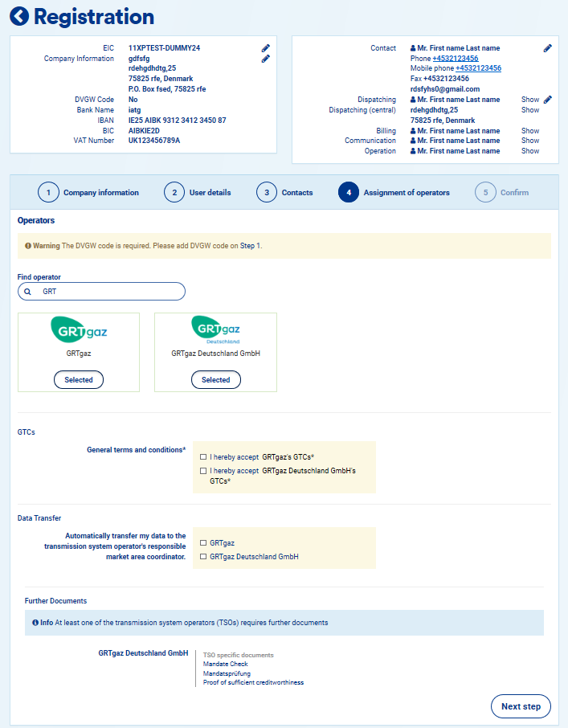The width and height of the screenshot is (568, 728).
Task: Show the Dispatching (central) details
Action: (x=530, y=110)
